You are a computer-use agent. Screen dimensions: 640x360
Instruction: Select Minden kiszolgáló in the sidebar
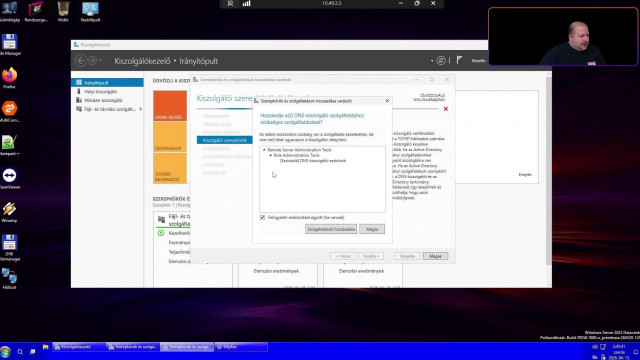point(107,100)
